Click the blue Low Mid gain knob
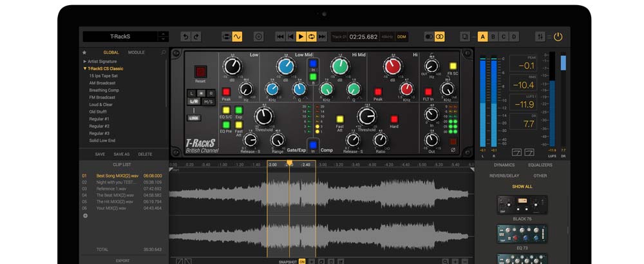This screenshot has height=264, width=644. (x=286, y=66)
